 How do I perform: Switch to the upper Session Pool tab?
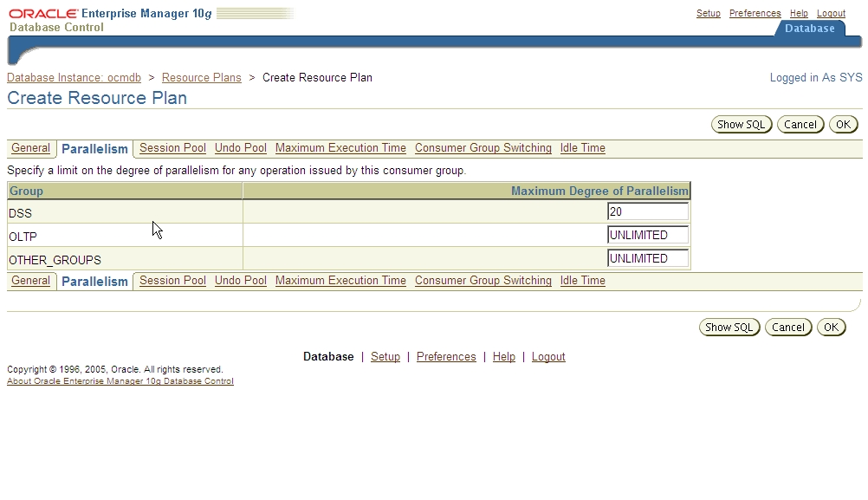click(x=172, y=148)
